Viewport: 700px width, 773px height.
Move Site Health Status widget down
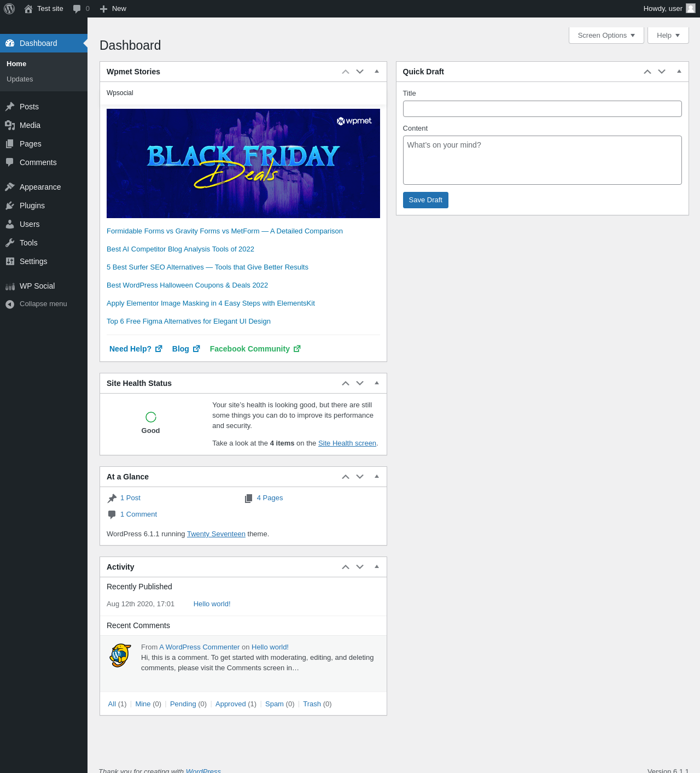click(360, 383)
